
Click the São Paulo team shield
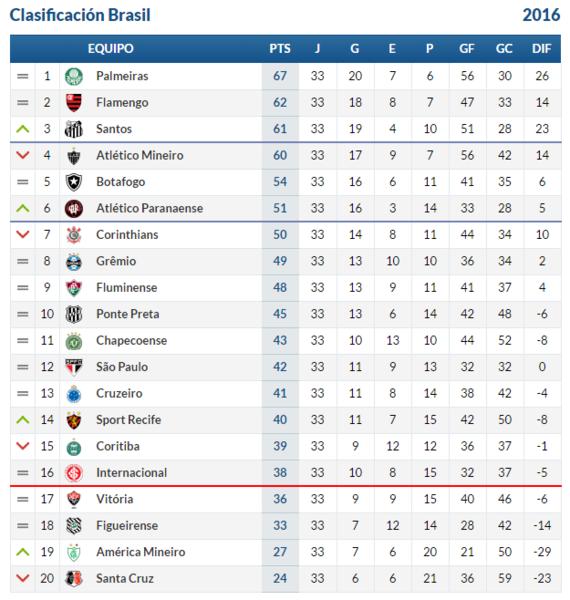click(x=73, y=367)
